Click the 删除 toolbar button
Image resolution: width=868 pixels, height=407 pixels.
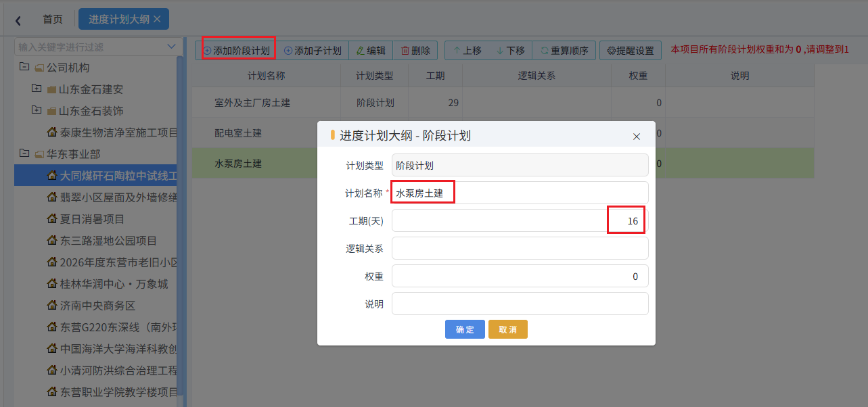point(415,50)
